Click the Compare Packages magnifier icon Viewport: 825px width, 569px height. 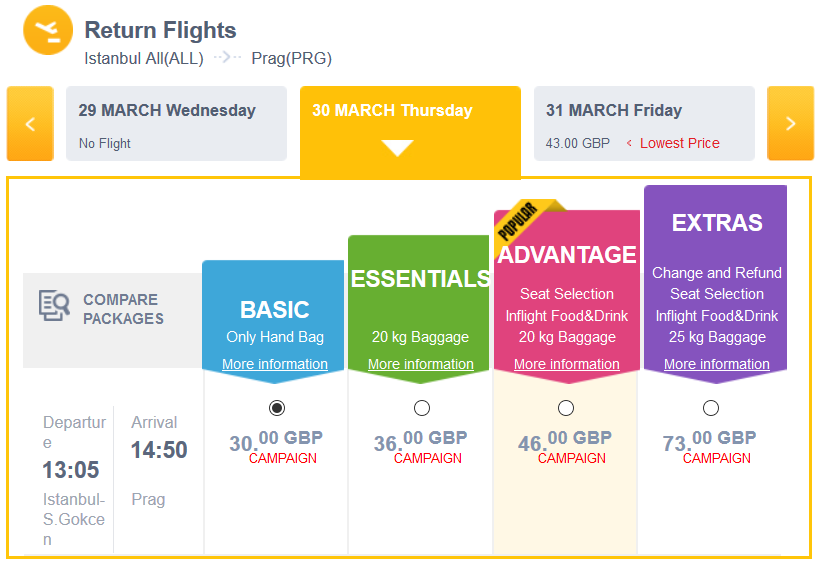[54, 305]
